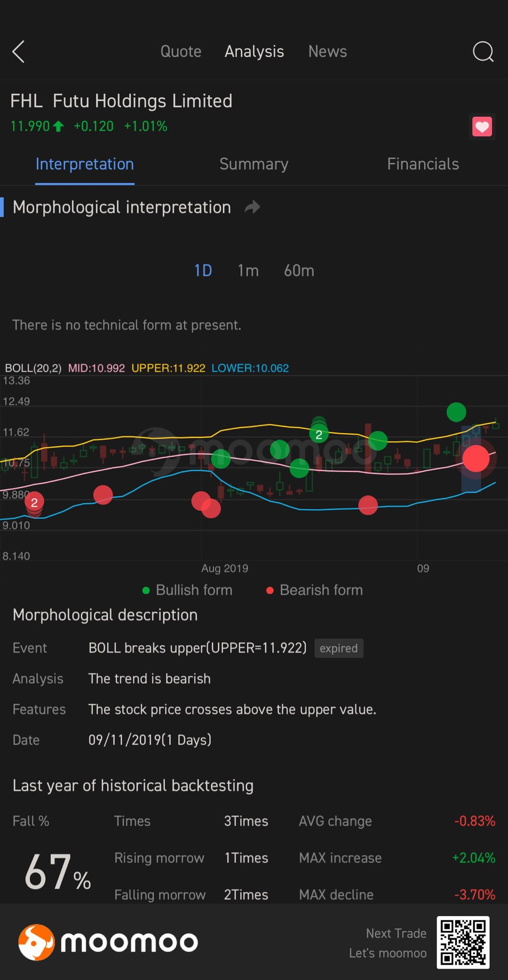Select the large red bearish marker

pyautogui.click(x=476, y=458)
